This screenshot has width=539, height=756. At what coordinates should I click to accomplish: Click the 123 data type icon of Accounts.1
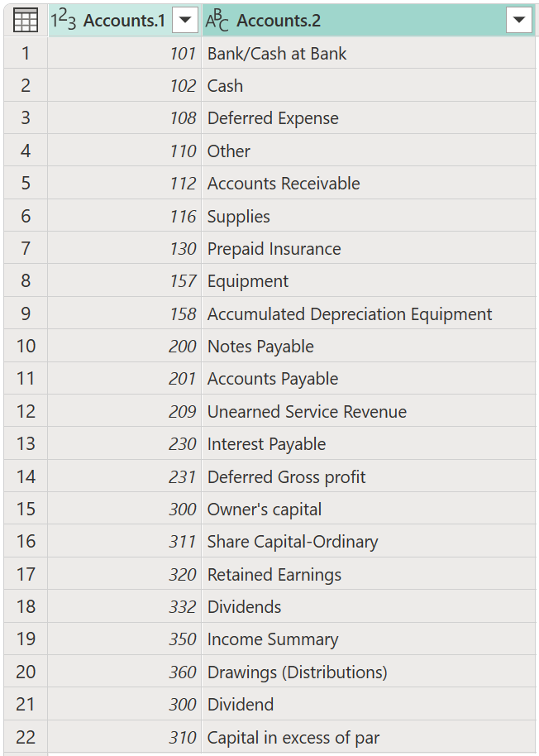coord(64,20)
